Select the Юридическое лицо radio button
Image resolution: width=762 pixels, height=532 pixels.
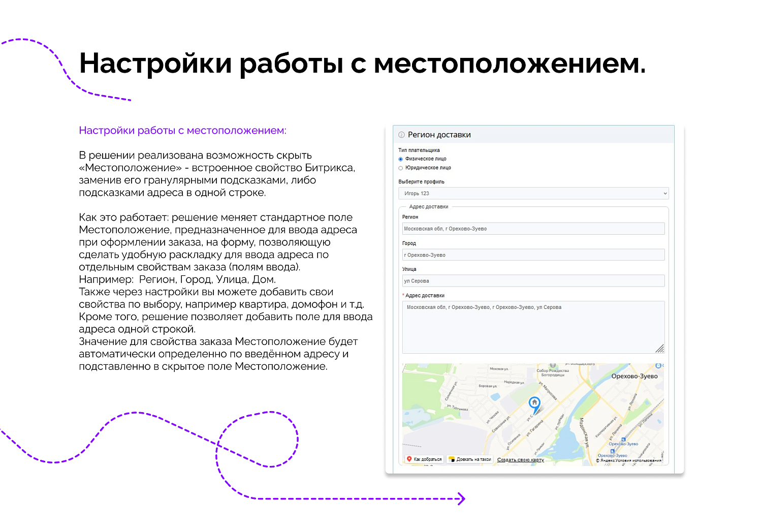coord(401,168)
